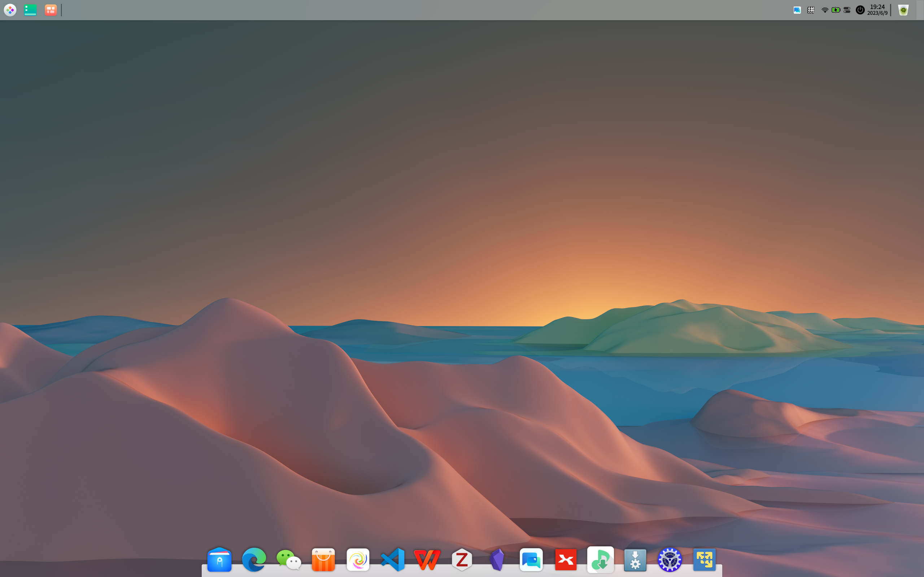
Task: View calendar by clicking the clock
Action: [877, 10]
